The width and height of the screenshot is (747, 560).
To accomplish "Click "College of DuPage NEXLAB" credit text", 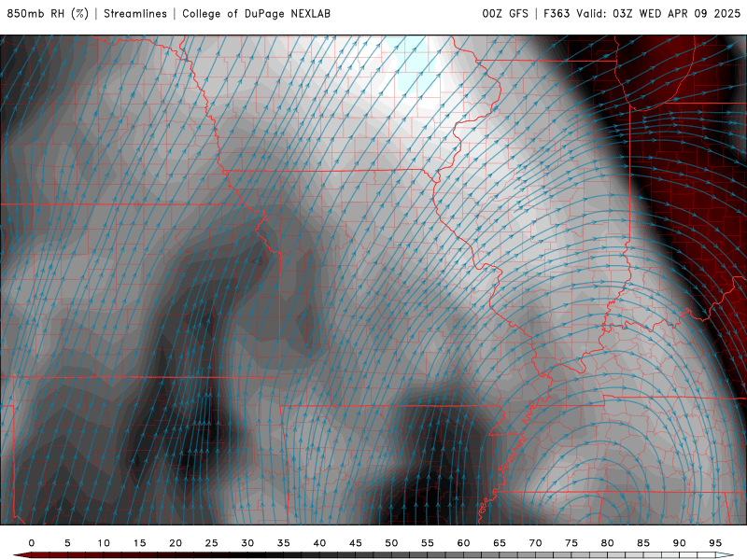I will 256,14.
